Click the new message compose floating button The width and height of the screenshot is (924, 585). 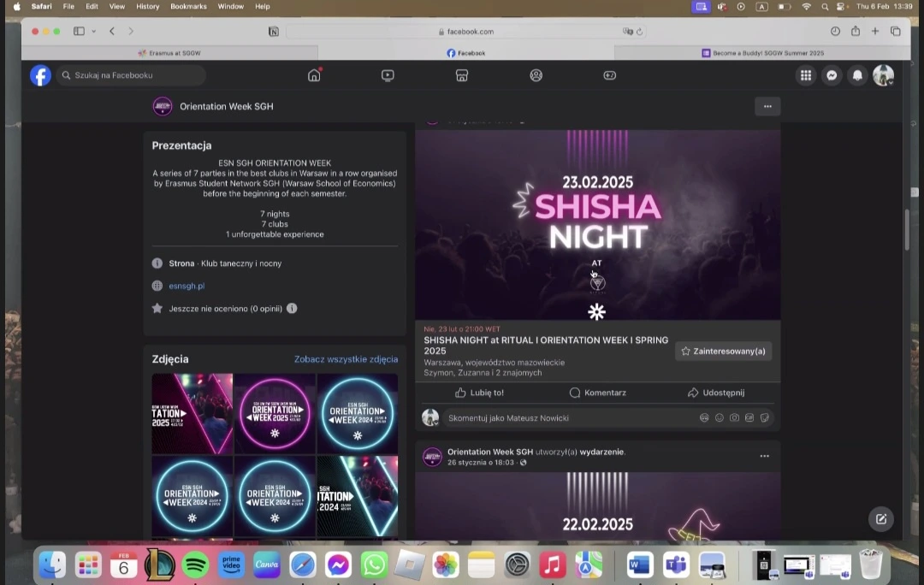(x=881, y=519)
